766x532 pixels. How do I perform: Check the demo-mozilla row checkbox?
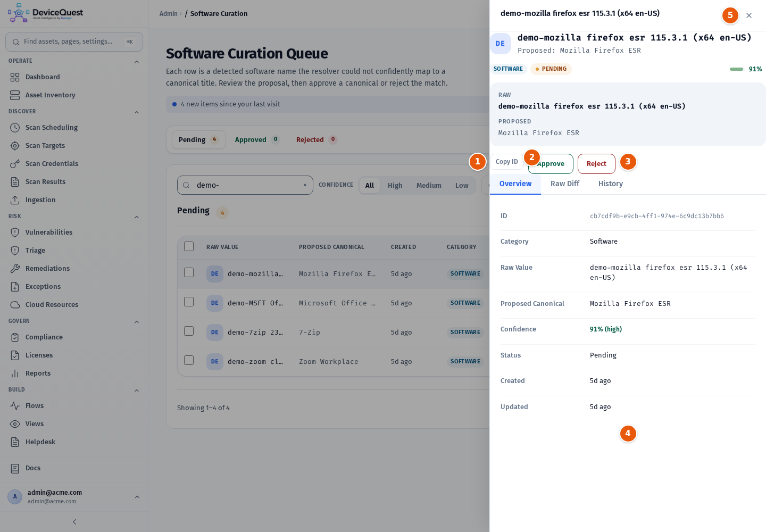click(x=189, y=272)
